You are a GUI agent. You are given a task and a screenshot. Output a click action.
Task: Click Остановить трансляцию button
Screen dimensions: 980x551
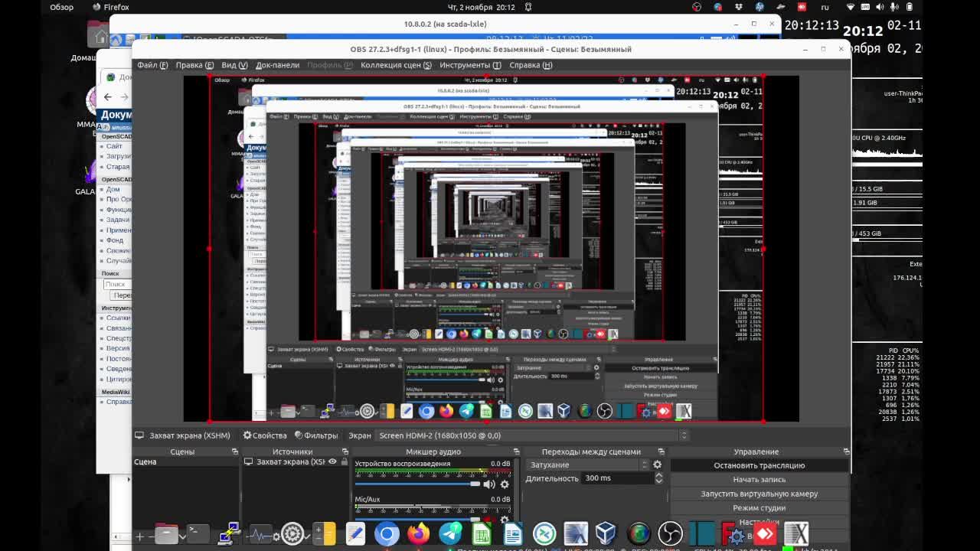click(759, 465)
